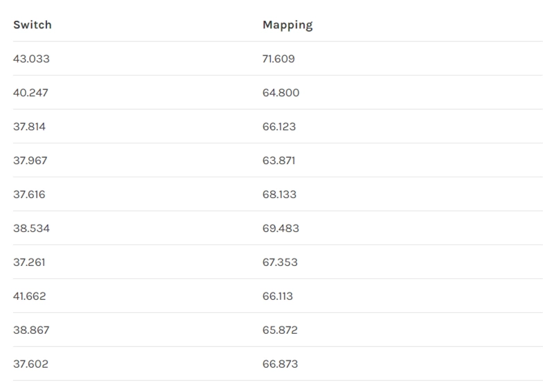Click the Mapping column header
Viewport: 554px width, 392px height.
pos(287,25)
